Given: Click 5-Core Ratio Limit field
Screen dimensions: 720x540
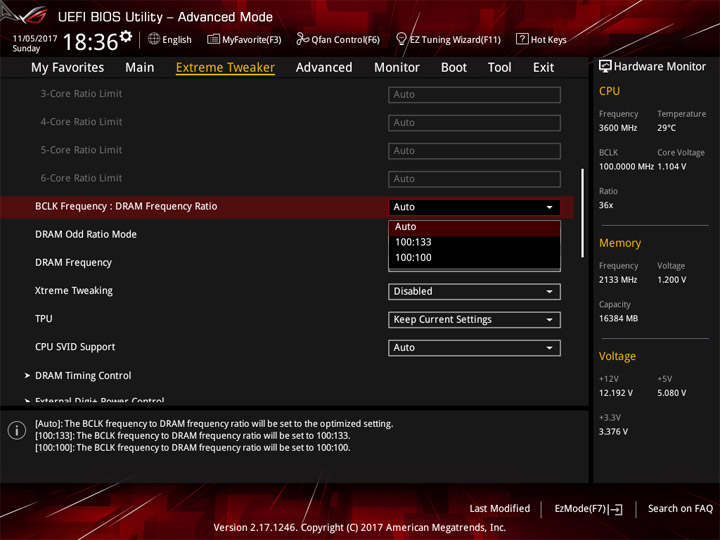Looking at the screenshot, I should [474, 151].
